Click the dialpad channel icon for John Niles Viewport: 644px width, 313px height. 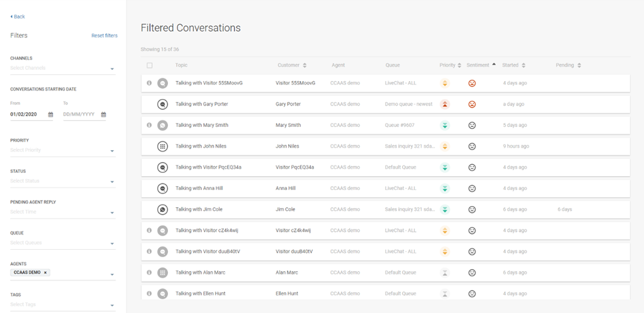162,146
